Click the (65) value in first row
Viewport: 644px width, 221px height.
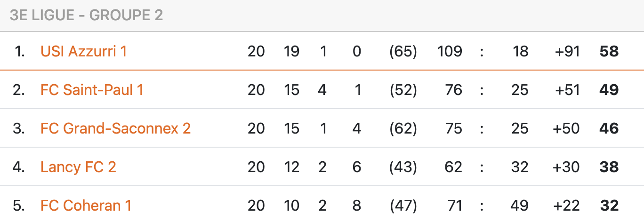tap(403, 51)
